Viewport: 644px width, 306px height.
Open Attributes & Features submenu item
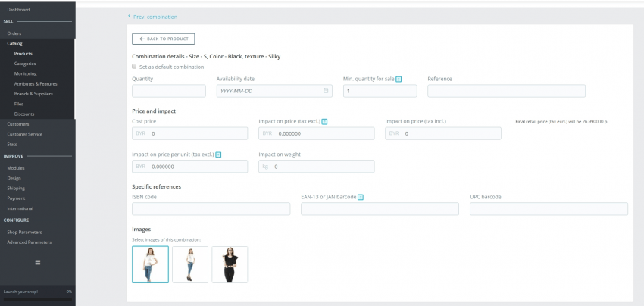click(x=36, y=84)
